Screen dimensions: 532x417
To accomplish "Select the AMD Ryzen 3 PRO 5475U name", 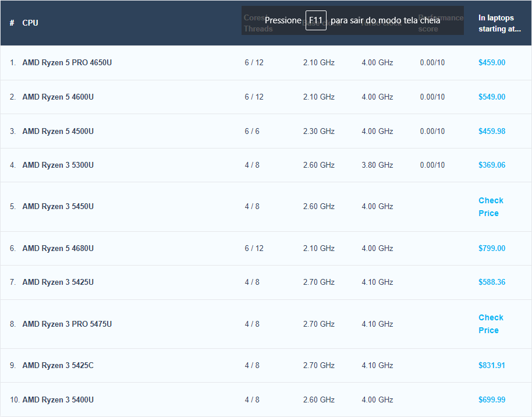I will click(67, 324).
